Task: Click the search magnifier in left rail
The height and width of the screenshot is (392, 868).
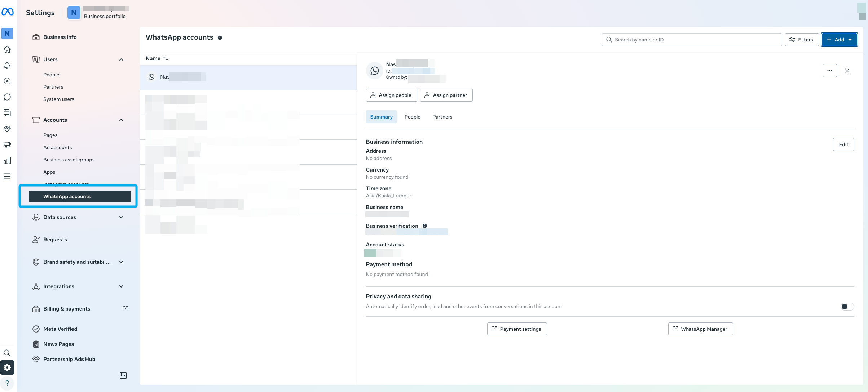Action: pyautogui.click(x=7, y=353)
